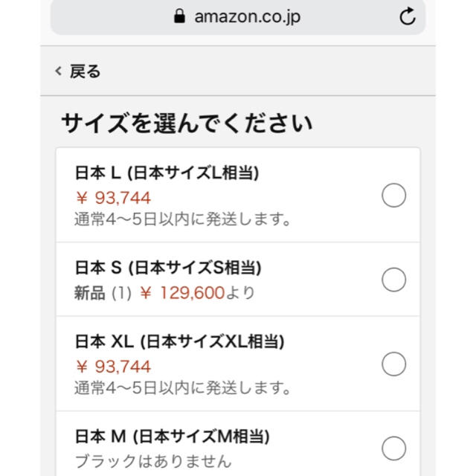This screenshot has width=476, height=476.
Task: Tap the lock icon beside the URL
Action: pyautogui.click(x=179, y=16)
